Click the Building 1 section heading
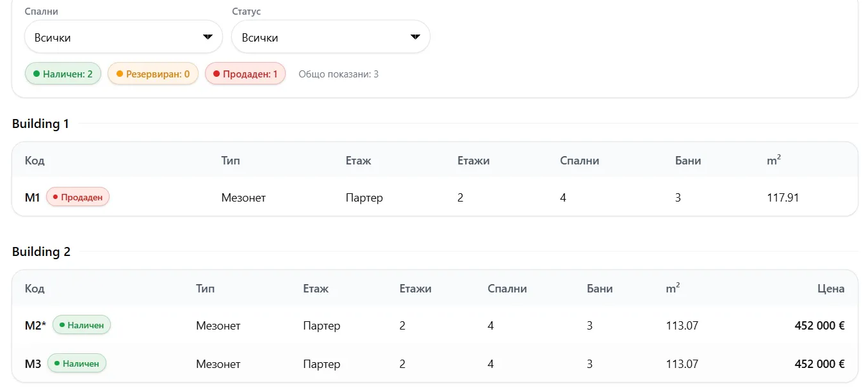 tap(40, 124)
